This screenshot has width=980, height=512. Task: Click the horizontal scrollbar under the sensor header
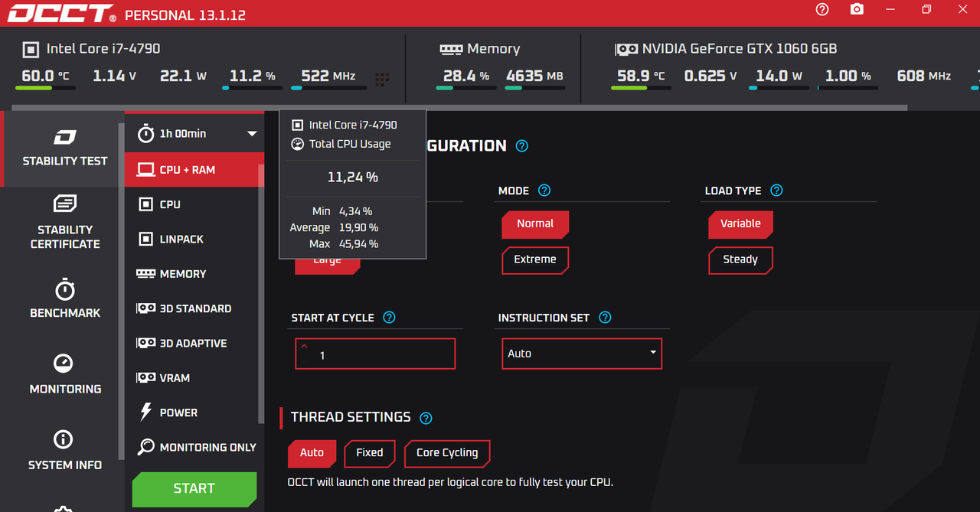point(459,108)
